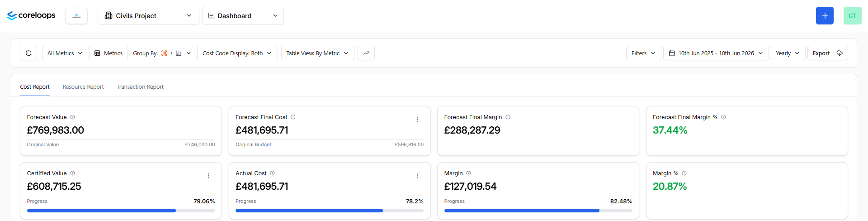868x221 pixels.
Task: Click info icon beside Actual Cost
Action: point(272,173)
